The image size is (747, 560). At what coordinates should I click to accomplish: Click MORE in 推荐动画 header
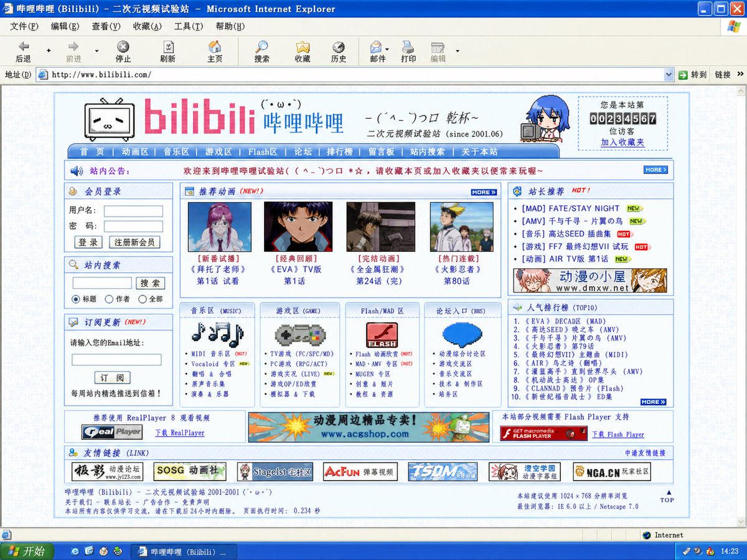(484, 192)
